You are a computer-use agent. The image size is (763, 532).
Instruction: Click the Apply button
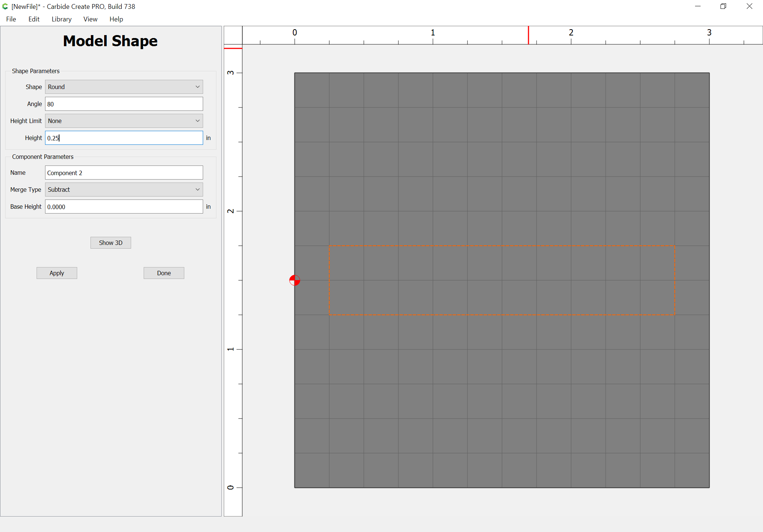tap(57, 273)
